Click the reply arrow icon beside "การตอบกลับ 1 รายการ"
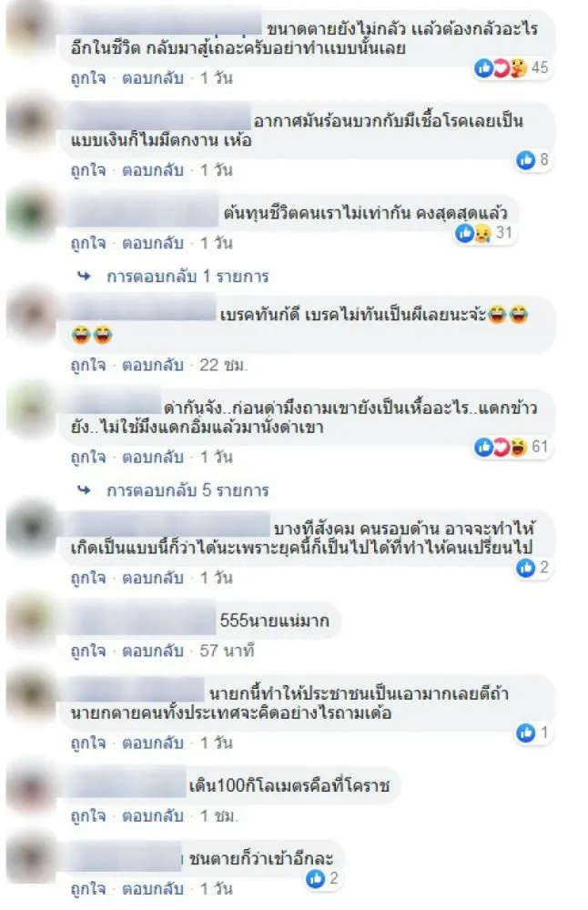 pyautogui.click(x=85, y=277)
